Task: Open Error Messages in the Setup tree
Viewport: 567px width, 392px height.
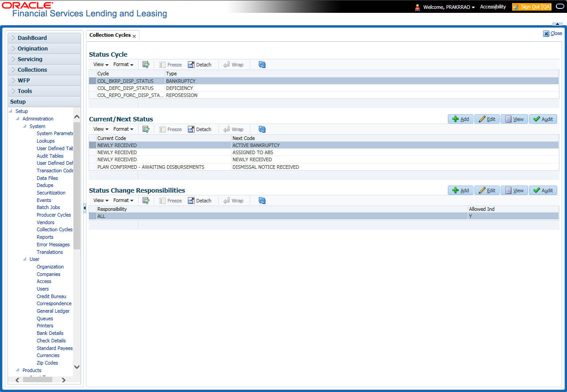Action: coord(53,245)
